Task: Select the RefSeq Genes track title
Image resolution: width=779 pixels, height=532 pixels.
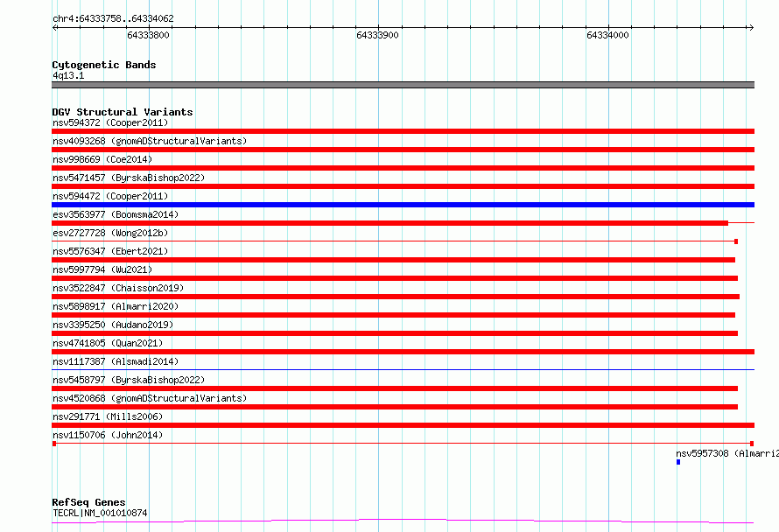Action: [x=88, y=502]
